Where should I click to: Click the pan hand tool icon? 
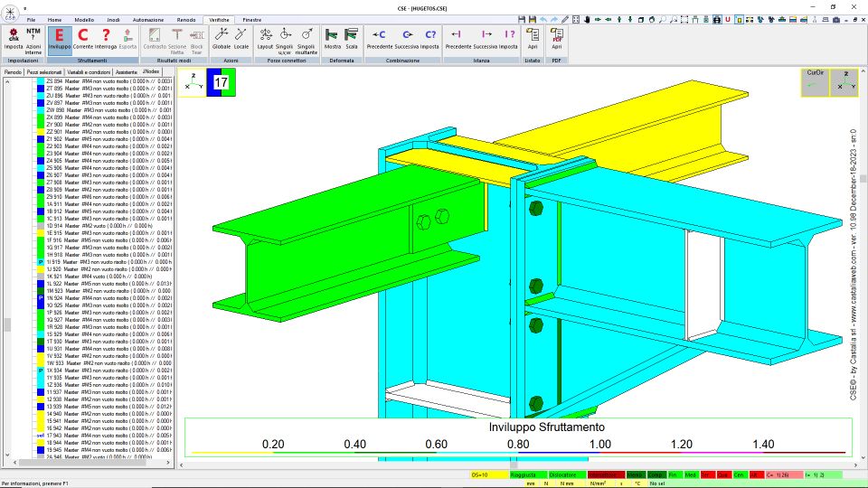point(587,19)
